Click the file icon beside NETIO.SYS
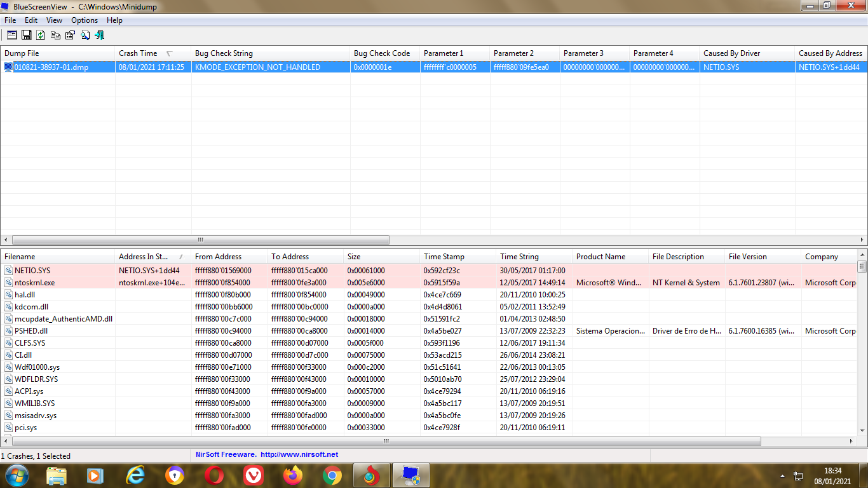 (8, 271)
